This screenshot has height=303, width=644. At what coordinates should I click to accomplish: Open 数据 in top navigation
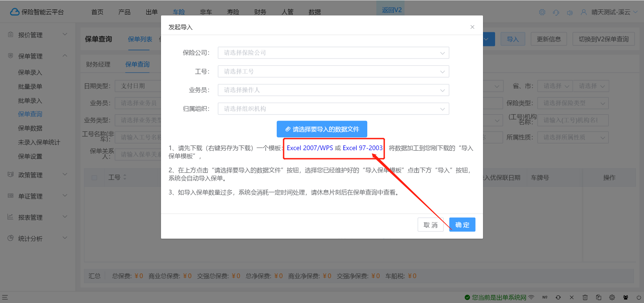[315, 12]
